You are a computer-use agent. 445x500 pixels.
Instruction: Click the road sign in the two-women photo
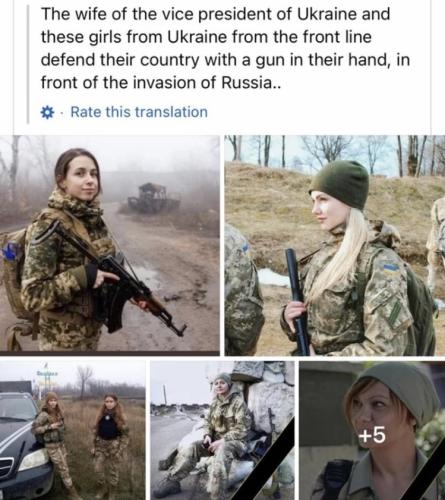pyautogui.click(x=47, y=373)
